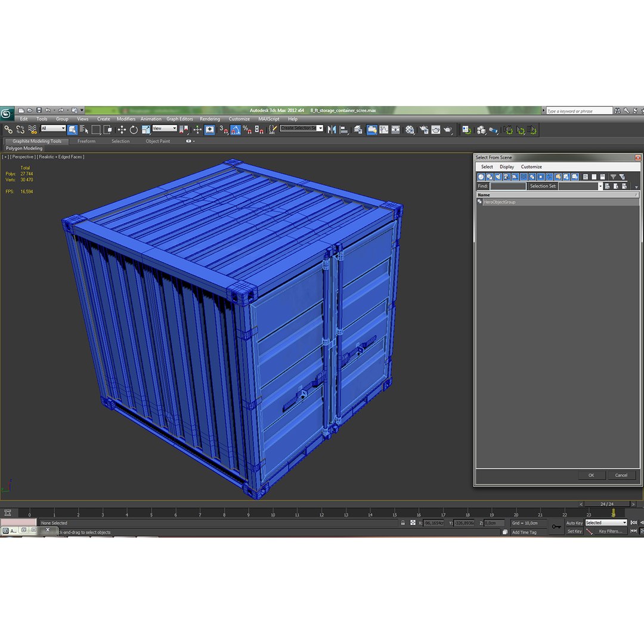This screenshot has height=644, width=644.
Task: Click the Open File icon in quick access toolbar
Action: pos(30,110)
